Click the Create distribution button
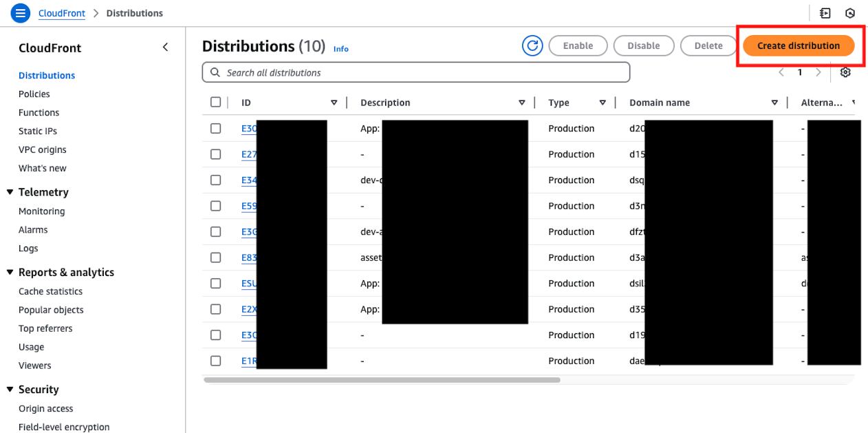This screenshot has height=433, width=868. [x=799, y=45]
